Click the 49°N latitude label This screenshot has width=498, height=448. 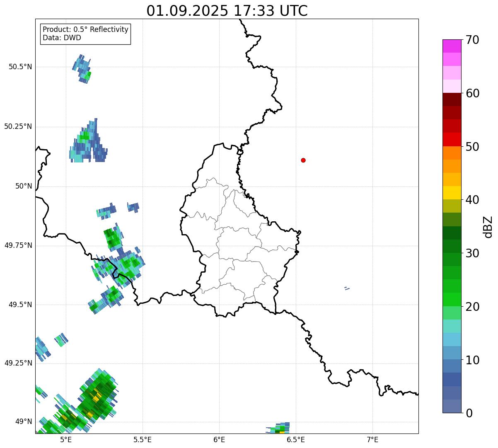point(24,421)
